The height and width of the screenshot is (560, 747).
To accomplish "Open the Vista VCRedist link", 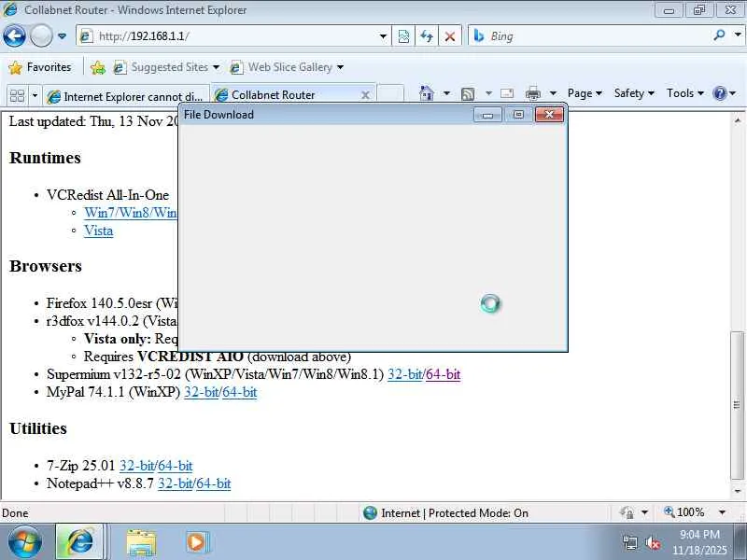I will tap(99, 231).
